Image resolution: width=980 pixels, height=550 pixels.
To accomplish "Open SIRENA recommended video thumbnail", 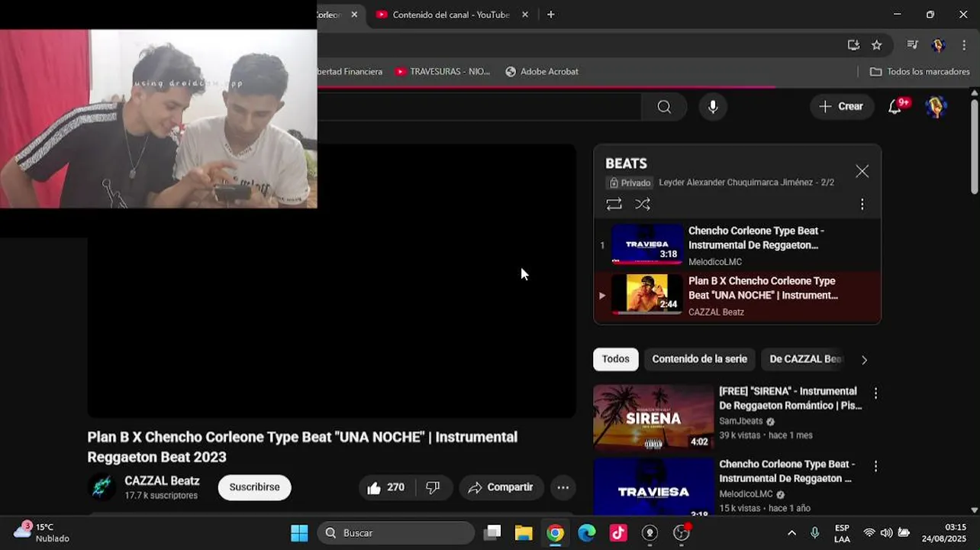I will pyautogui.click(x=653, y=417).
